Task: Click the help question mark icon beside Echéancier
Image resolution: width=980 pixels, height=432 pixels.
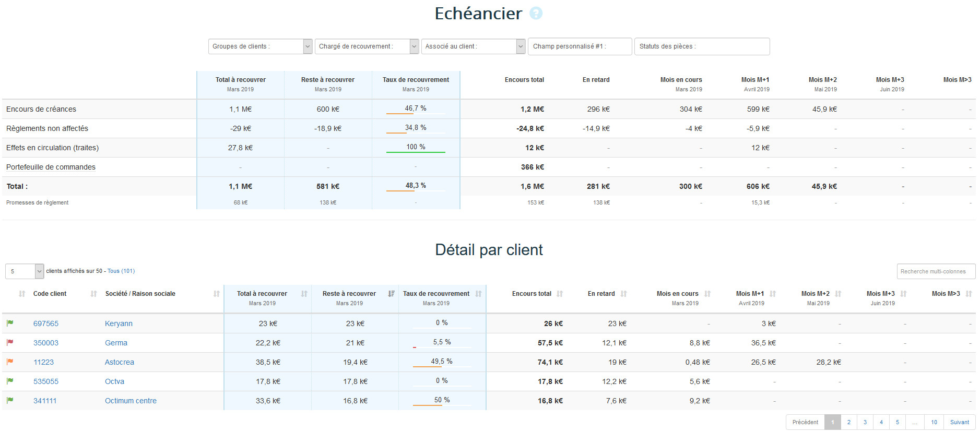Action: (x=536, y=14)
